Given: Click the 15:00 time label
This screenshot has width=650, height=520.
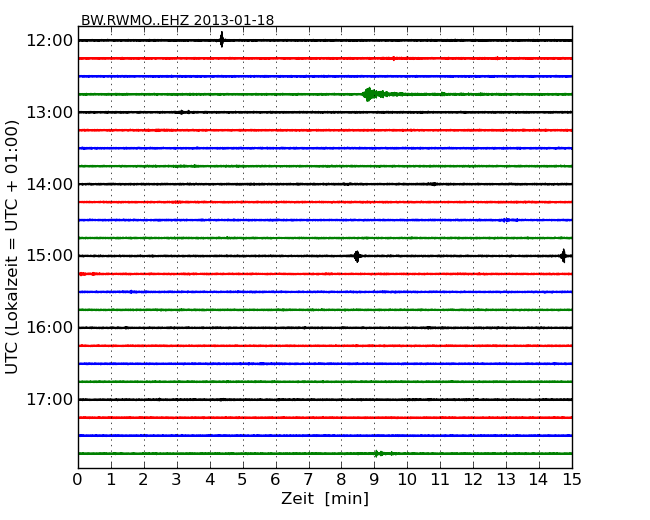Looking at the screenshot, I should (50, 256).
